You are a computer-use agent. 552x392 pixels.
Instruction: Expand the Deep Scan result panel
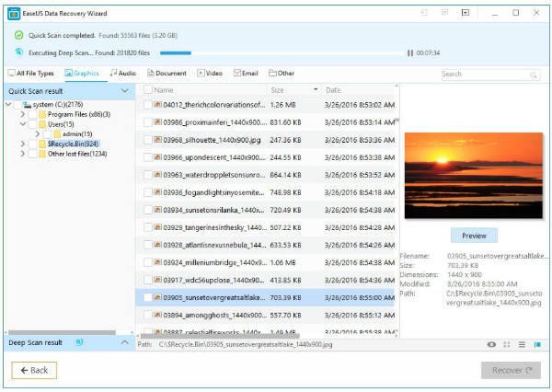124,342
